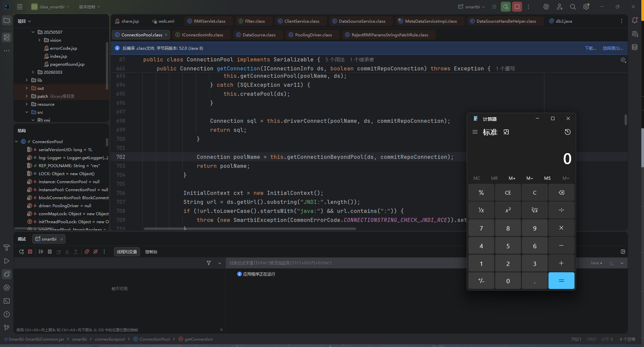The width and height of the screenshot is (644, 347).
Task: Click the threads filter funnel icon
Action: [x=209, y=263]
